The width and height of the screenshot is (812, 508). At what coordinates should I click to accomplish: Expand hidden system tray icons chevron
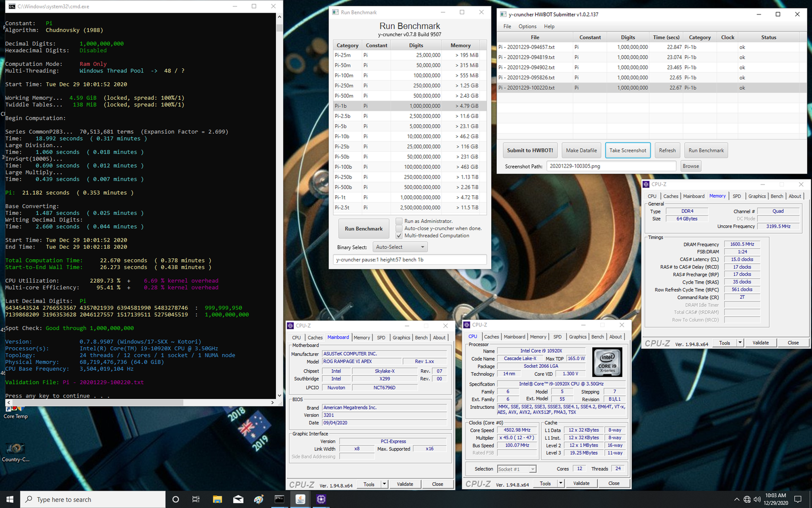pos(736,499)
